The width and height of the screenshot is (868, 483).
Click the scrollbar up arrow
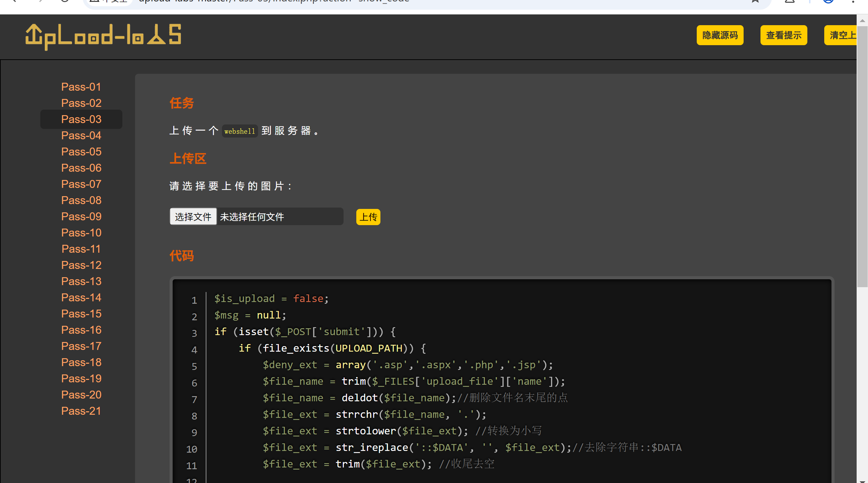tap(862, 21)
